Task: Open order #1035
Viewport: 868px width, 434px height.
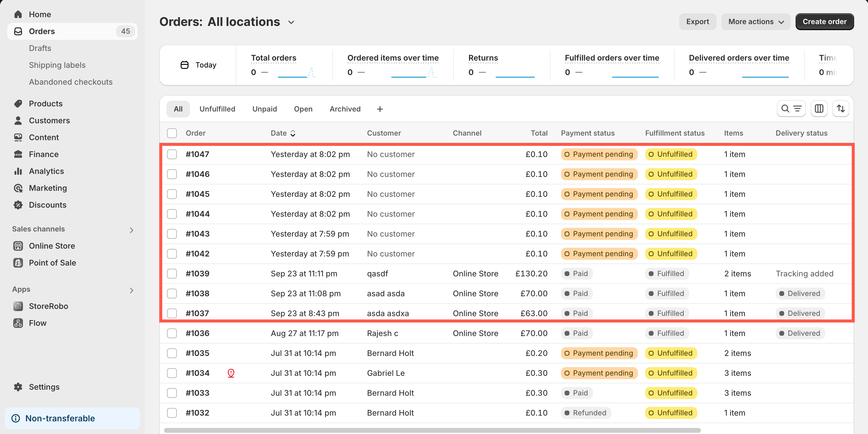Action: (198, 353)
